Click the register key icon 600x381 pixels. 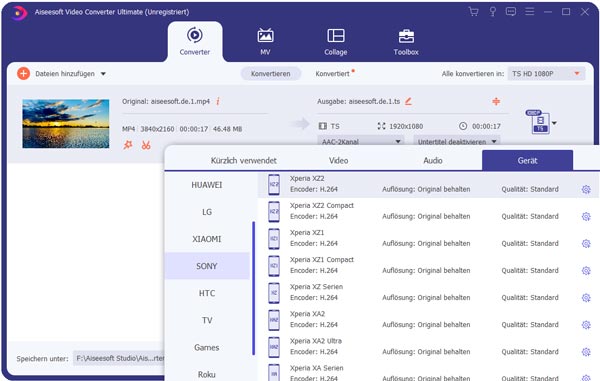(492, 12)
